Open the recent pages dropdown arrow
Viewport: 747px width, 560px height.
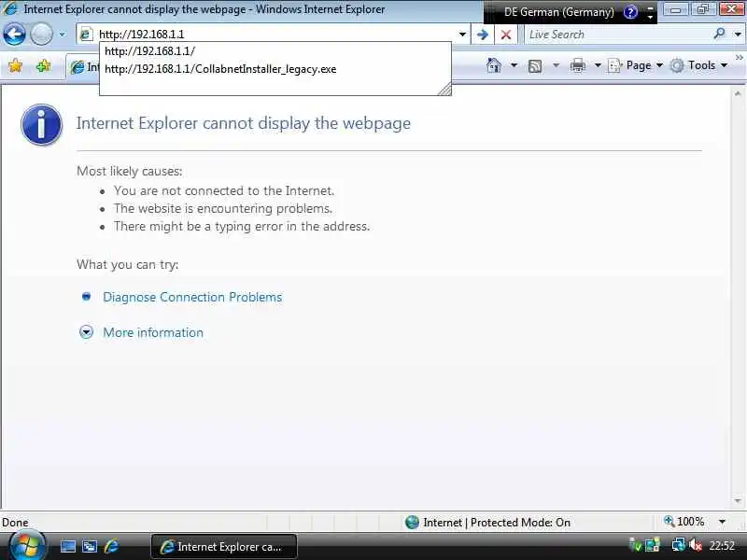(x=62, y=35)
